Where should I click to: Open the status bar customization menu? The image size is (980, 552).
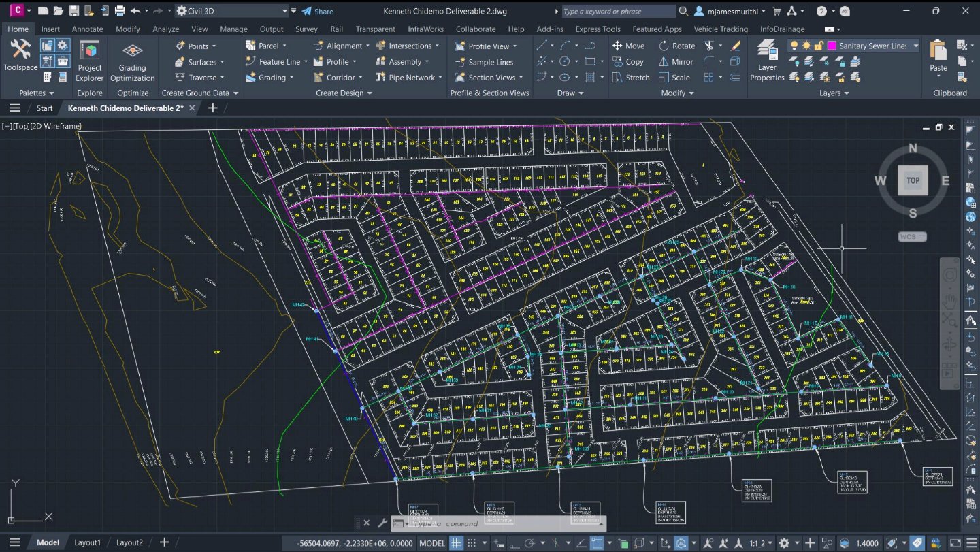click(x=972, y=542)
